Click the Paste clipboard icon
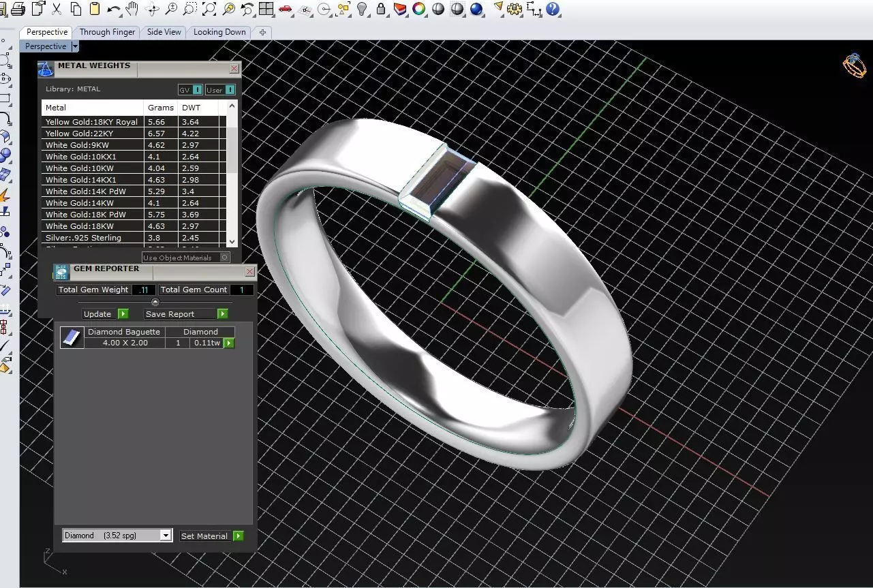The height and width of the screenshot is (588, 873). [x=95, y=9]
